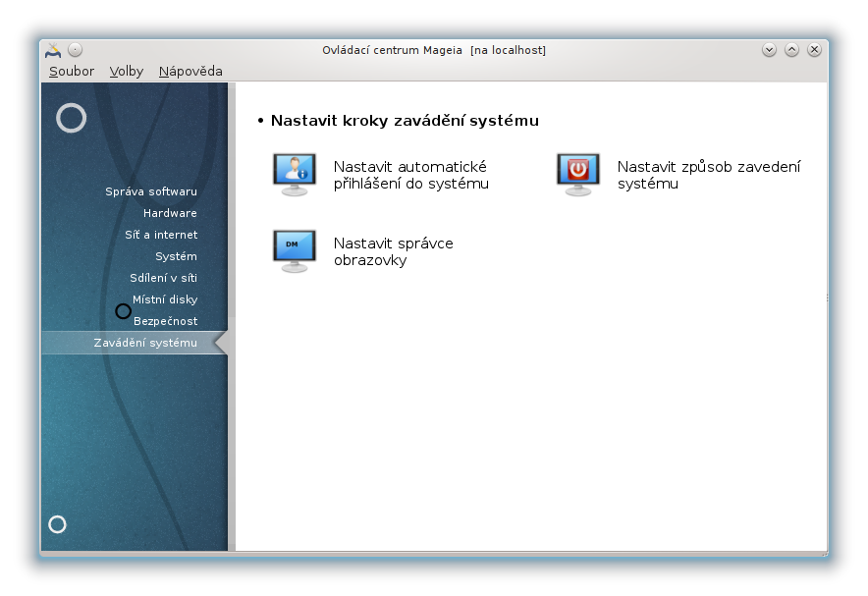The width and height of the screenshot is (868, 596).
Task: Open the autologin setup monitor icon
Action: click(x=295, y=175)
